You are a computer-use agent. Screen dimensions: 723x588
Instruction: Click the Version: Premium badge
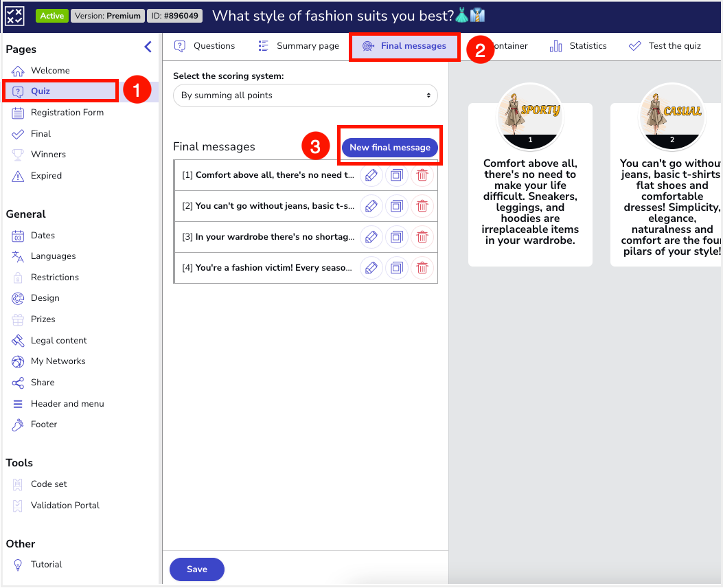(107, 16)
